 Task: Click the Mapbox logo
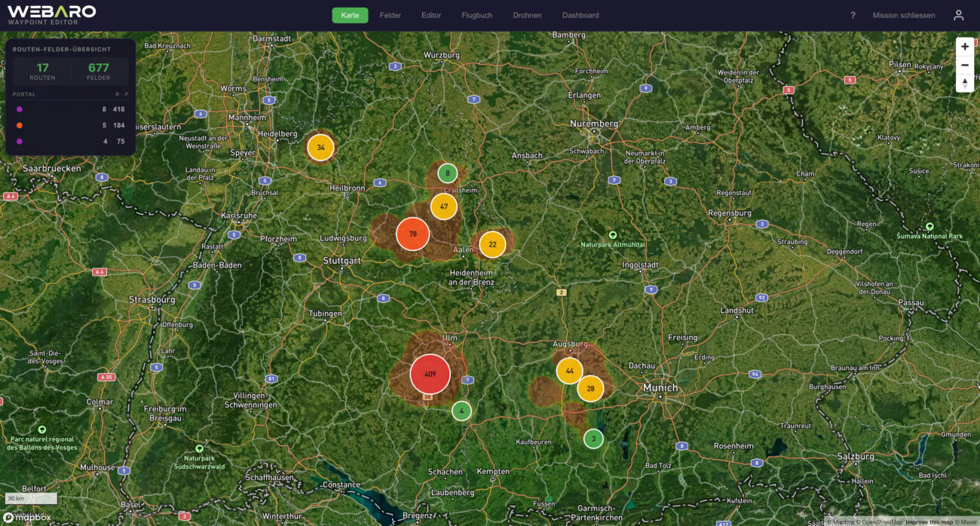coord(27,518)
